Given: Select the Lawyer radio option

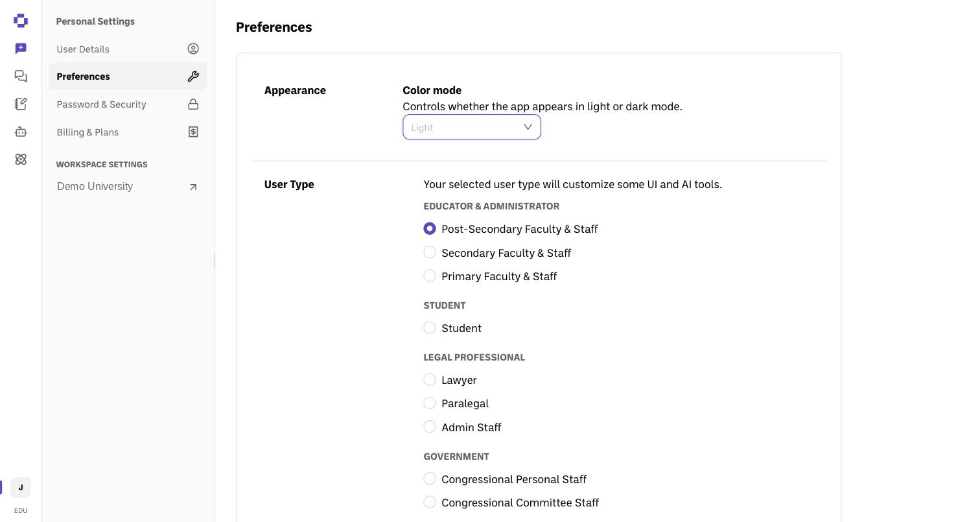Looking at the screenshot, I should (430, 379).
